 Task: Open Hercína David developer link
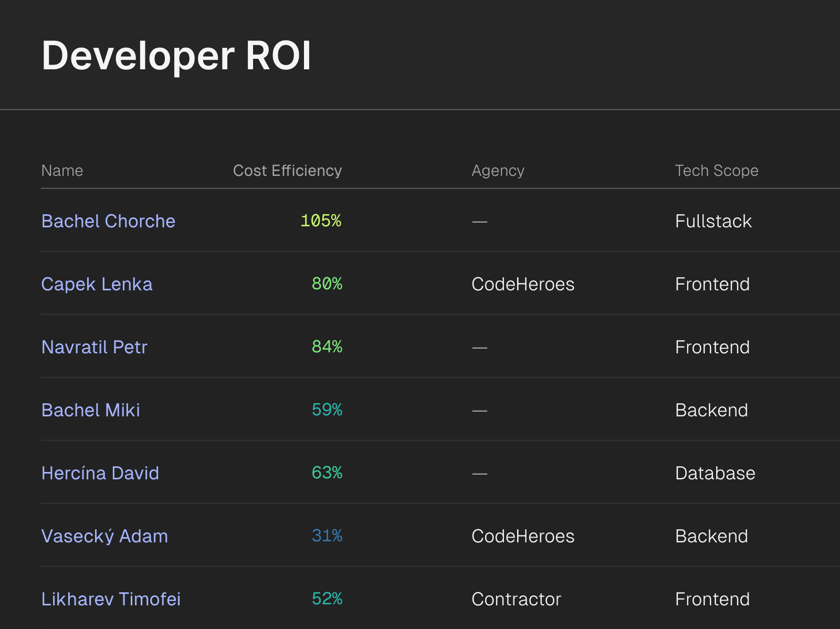(100, 473)
